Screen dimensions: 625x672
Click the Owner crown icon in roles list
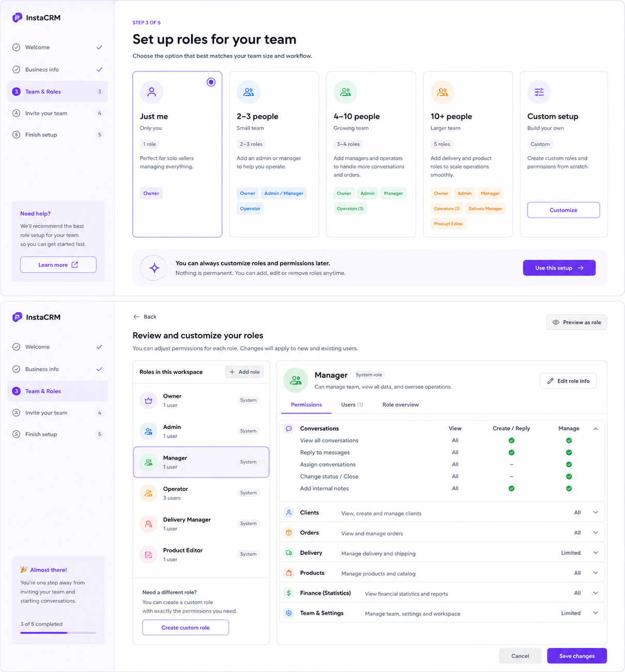point(148,400)
